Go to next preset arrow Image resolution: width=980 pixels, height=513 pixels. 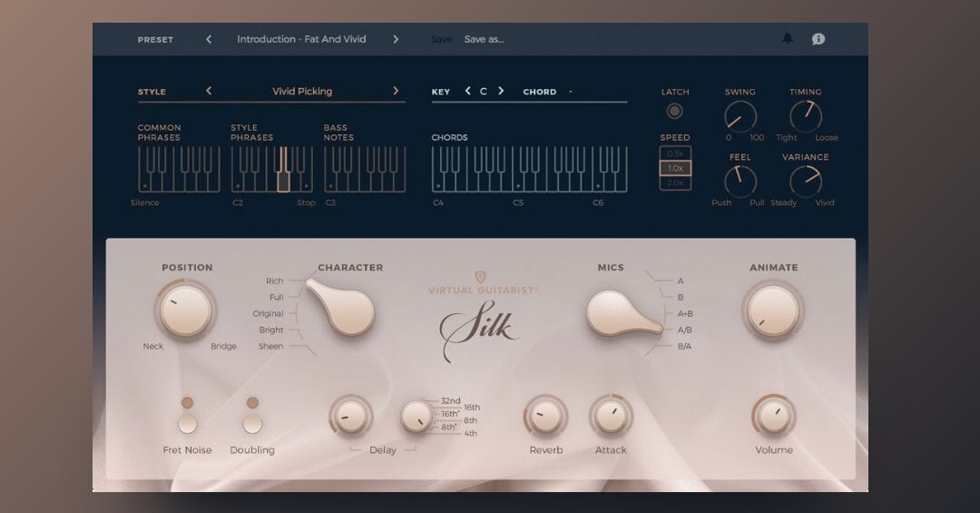(x=395, y=39)
